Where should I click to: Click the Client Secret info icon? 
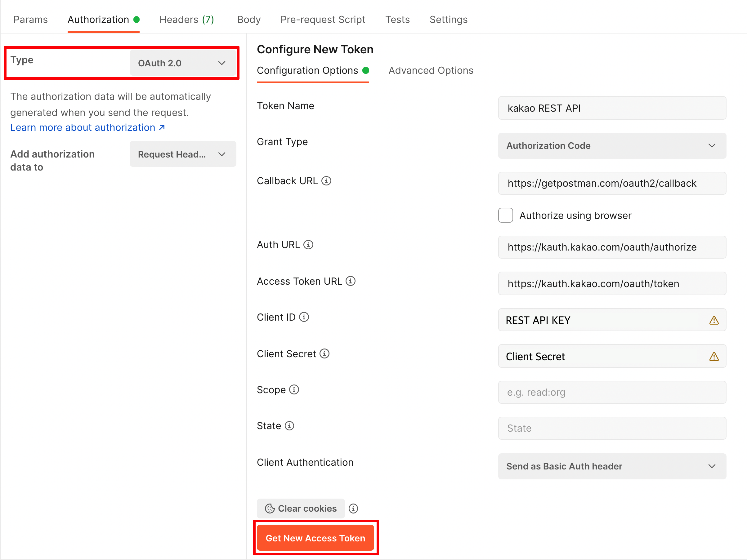pyautogui.click(x=324, y=353)
